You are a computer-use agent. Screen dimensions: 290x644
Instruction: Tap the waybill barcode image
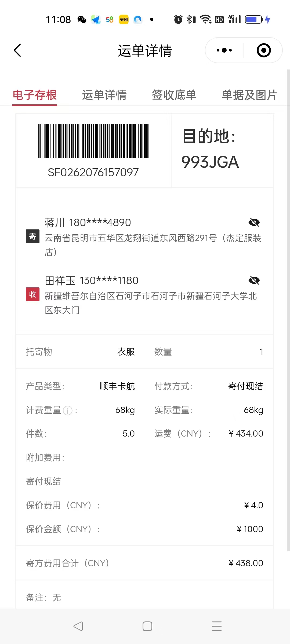93,141
